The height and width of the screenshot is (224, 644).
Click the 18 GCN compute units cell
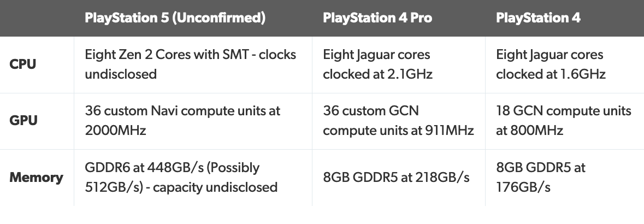pos(565,121)
